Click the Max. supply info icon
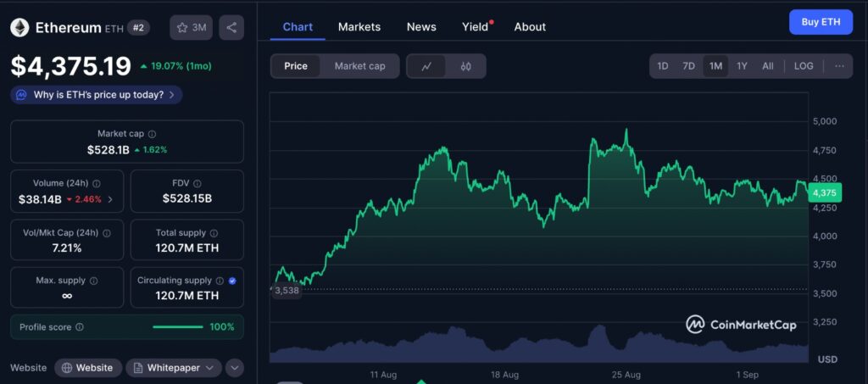 [93, 281]
